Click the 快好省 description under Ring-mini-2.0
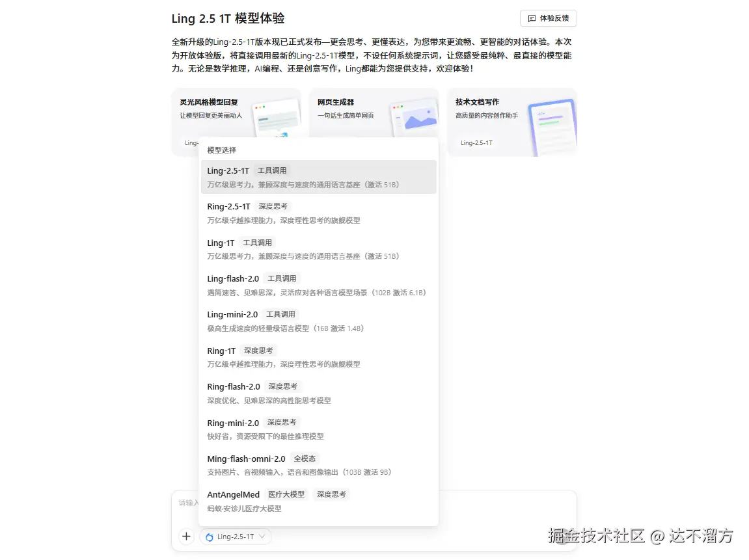 (x=265, y=436)
